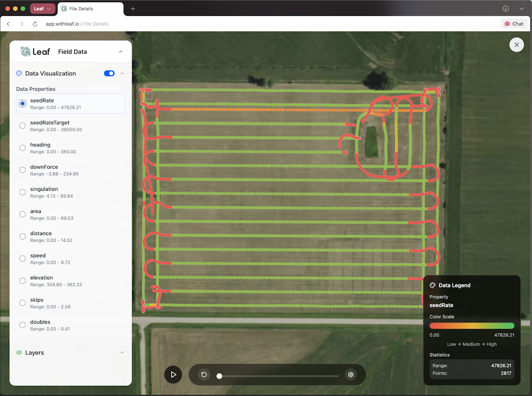Go back using browser back arrow
Viewport: 532px width, 396px height.
8,24
